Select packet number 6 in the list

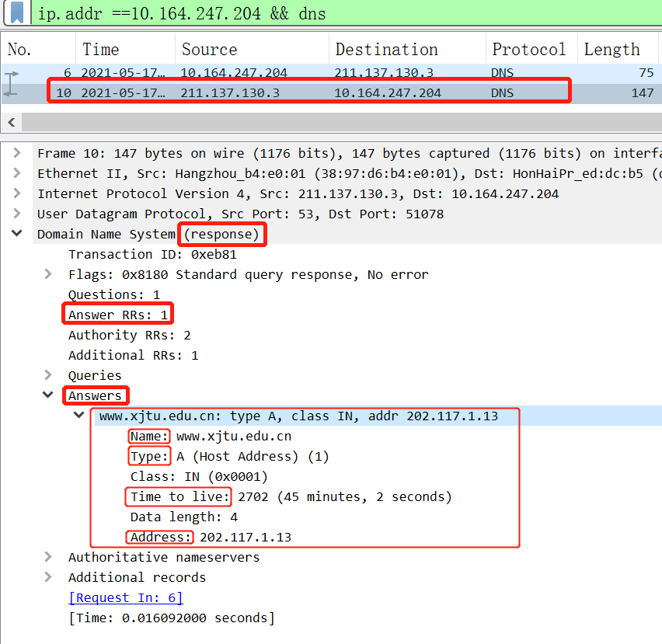pyautogui.click(x=233, y=72)
